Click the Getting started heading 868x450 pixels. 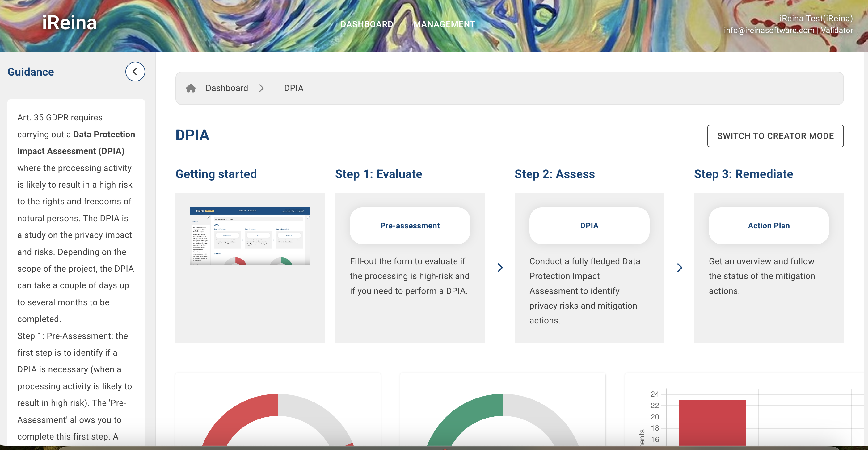(x=216, y=174)
